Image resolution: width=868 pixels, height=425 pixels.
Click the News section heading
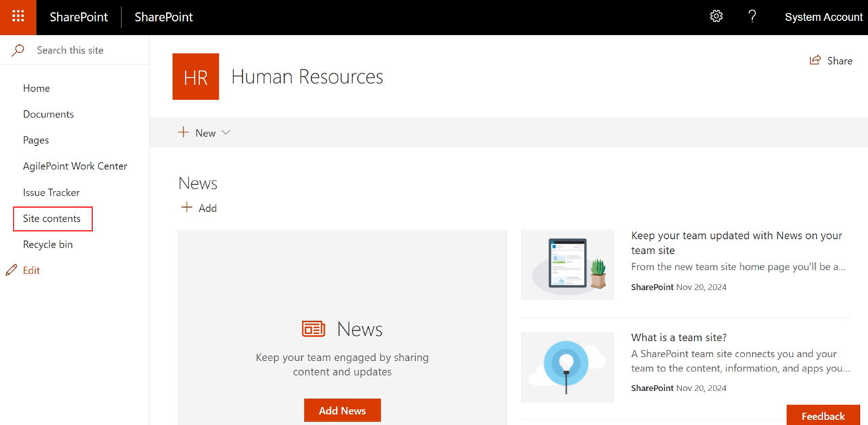(198, 183)
